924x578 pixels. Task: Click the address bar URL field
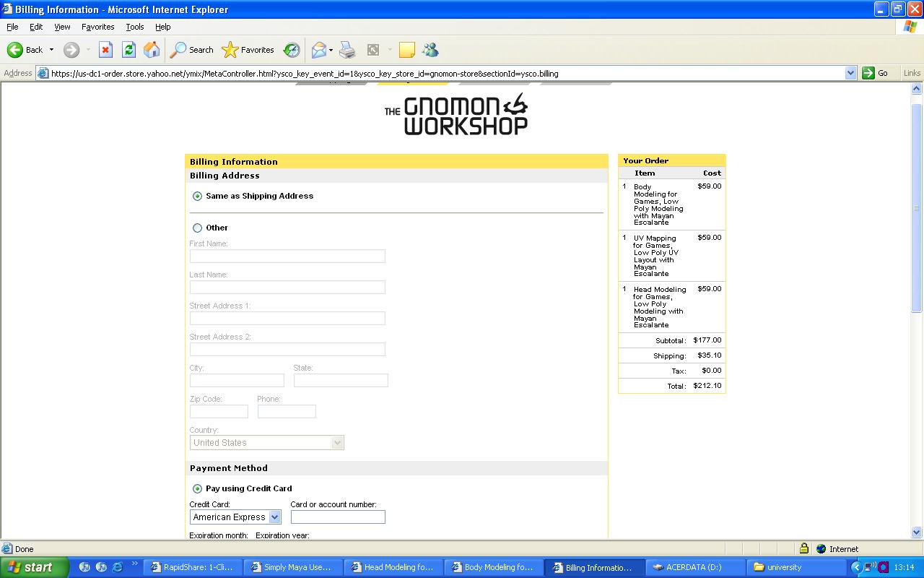click(440, 73)
